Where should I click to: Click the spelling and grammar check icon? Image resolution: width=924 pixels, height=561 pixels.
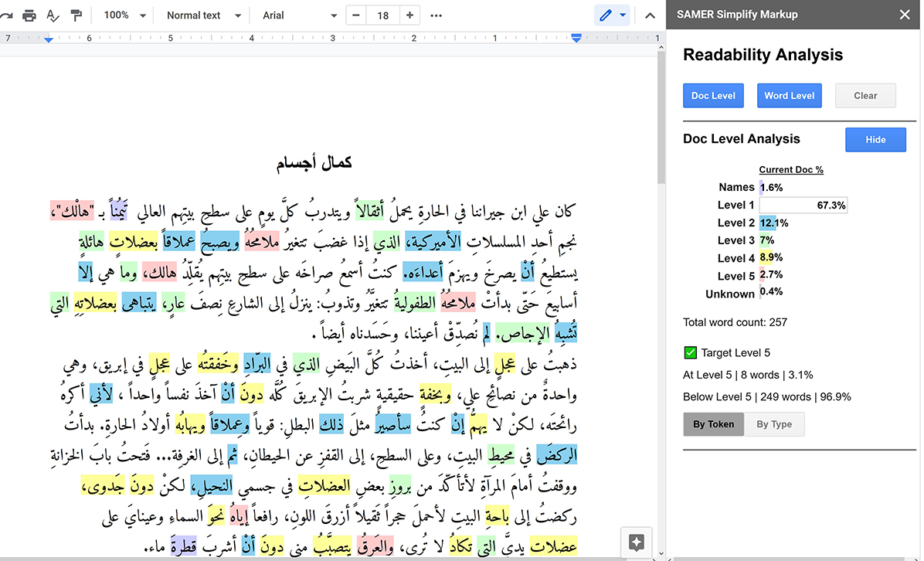(x=53, y=15)
